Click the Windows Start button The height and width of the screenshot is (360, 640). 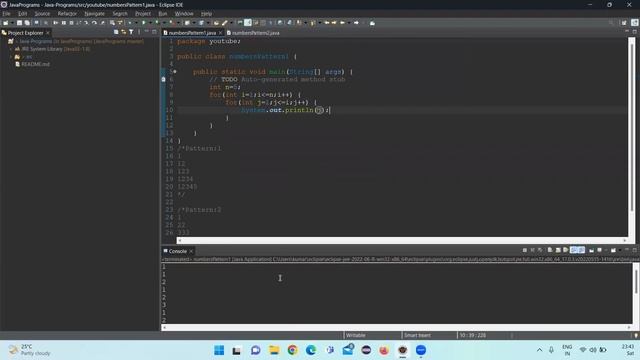pos(219,350)
